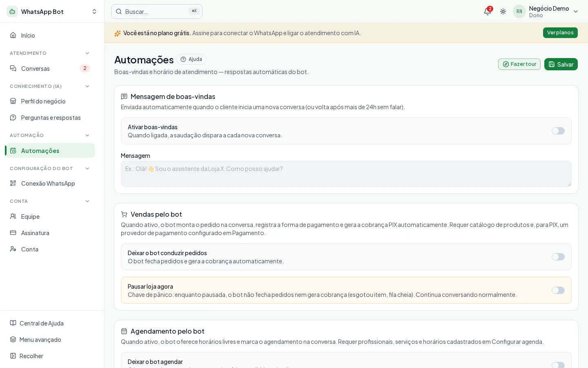The width and height of the screenshot is (588, 368).
Task: Open the notifications bell
Action: tap(487, 11)
